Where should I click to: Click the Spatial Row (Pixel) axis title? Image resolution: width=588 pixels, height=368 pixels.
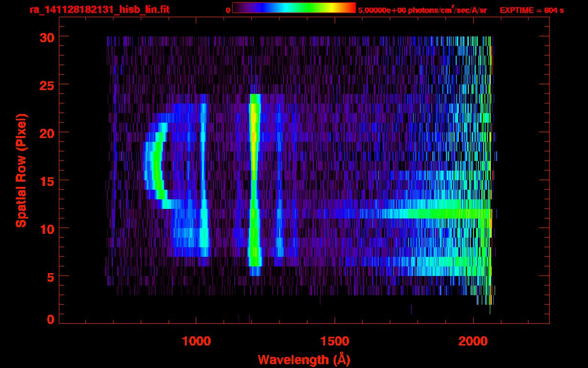pos(21,170)
